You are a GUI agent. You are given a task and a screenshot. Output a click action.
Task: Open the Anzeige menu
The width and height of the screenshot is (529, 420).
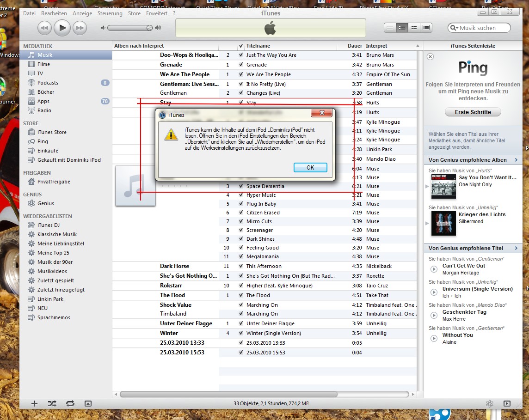pos(82,13)
